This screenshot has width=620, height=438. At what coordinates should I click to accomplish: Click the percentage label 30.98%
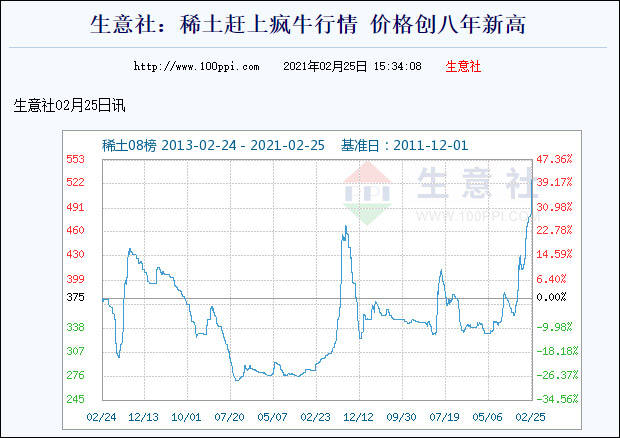pos(554,207)
